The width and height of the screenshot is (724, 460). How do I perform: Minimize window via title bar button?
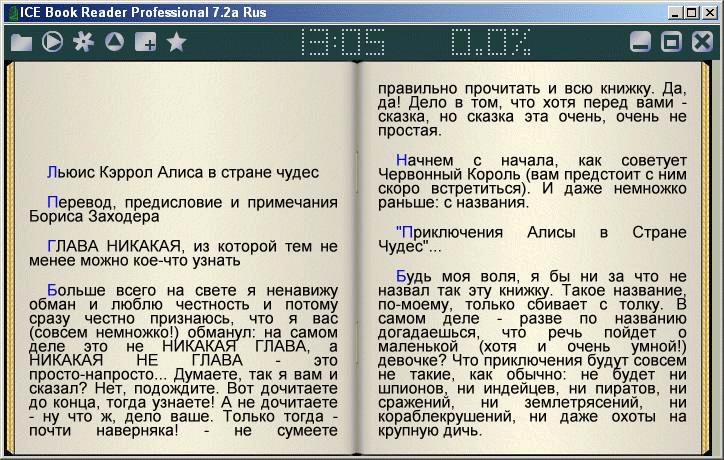pos(676,12)
